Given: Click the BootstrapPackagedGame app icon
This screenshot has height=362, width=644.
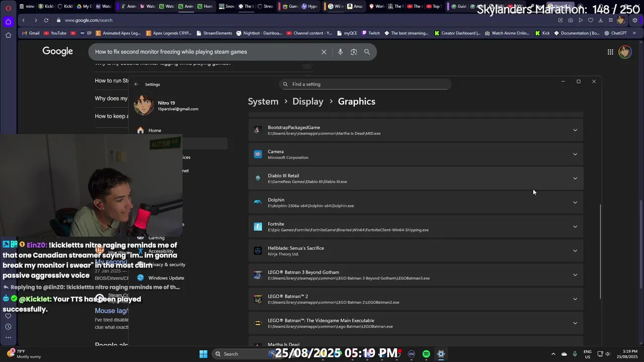Looking at the screenshot, I should [258, 130].
